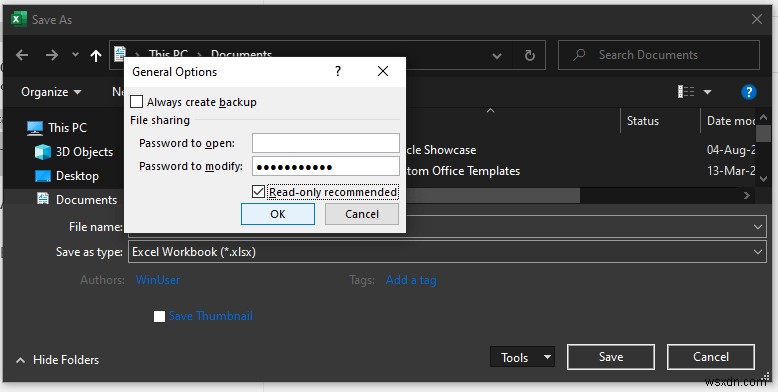Click the search magnifier icon
This screenshot has width=778, height=392.
pyautogui.click(x=579, y=55)
